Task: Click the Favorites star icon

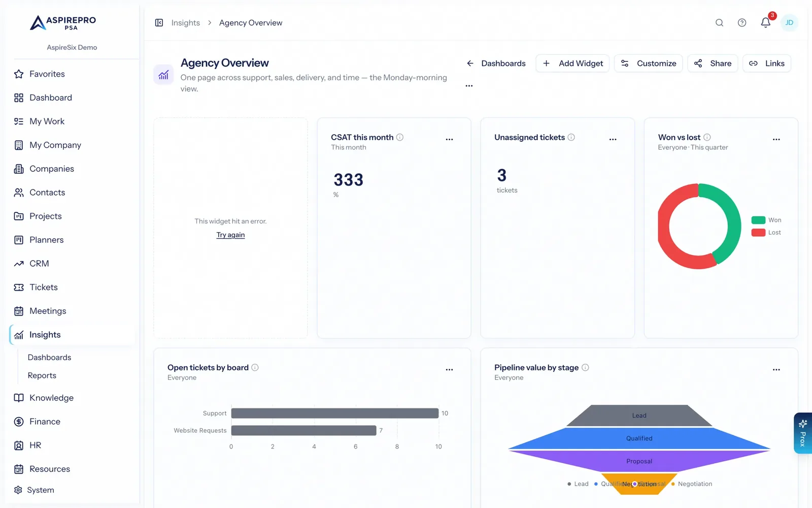Action: [x=19, y=74]
